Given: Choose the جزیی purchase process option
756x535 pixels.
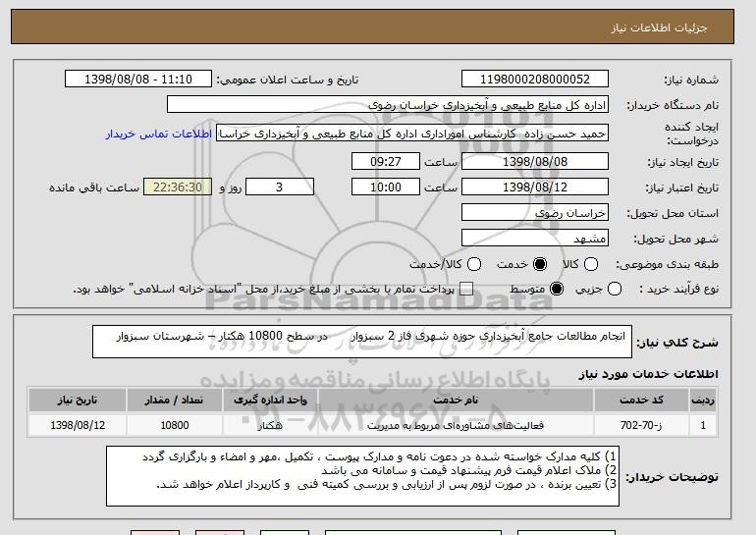Looking at the screenshot, I should point(615,290).
